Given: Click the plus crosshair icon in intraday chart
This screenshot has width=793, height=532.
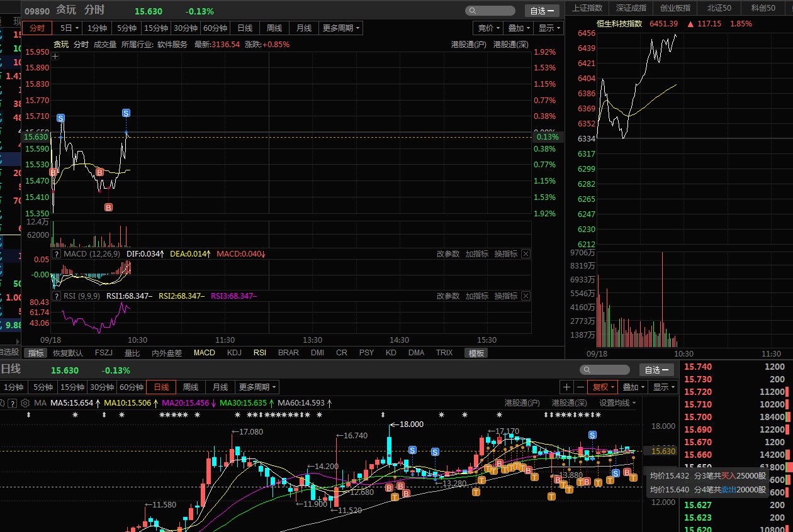Looking at the screenshot, I should coord(55,56).
